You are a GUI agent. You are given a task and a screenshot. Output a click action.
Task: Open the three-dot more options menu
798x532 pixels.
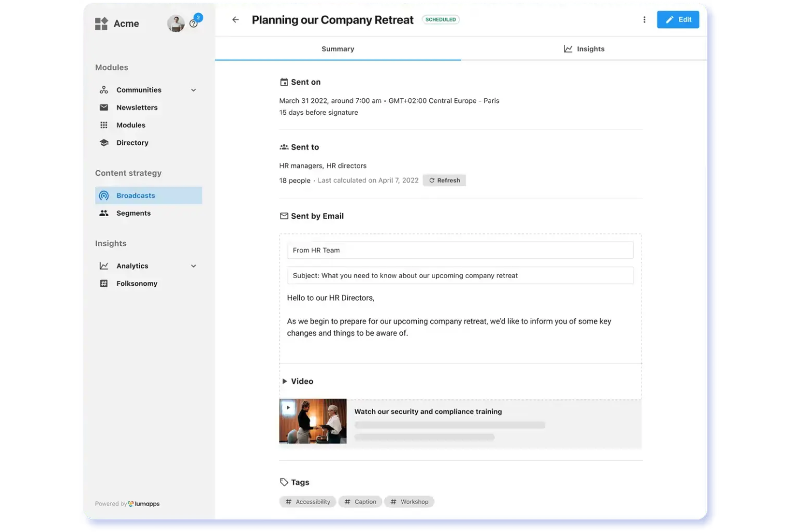(x=644, y=20)
